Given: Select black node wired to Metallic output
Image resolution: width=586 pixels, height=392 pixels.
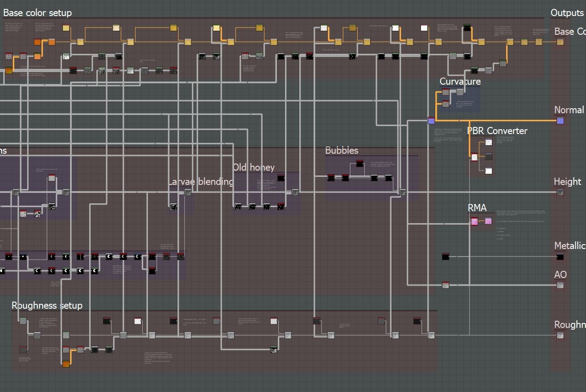Looking at the screenshot, I should tap(446, 257).
